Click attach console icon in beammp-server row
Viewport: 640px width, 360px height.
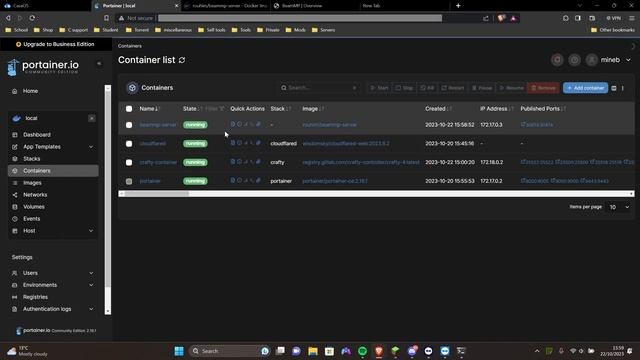(258, 124)
